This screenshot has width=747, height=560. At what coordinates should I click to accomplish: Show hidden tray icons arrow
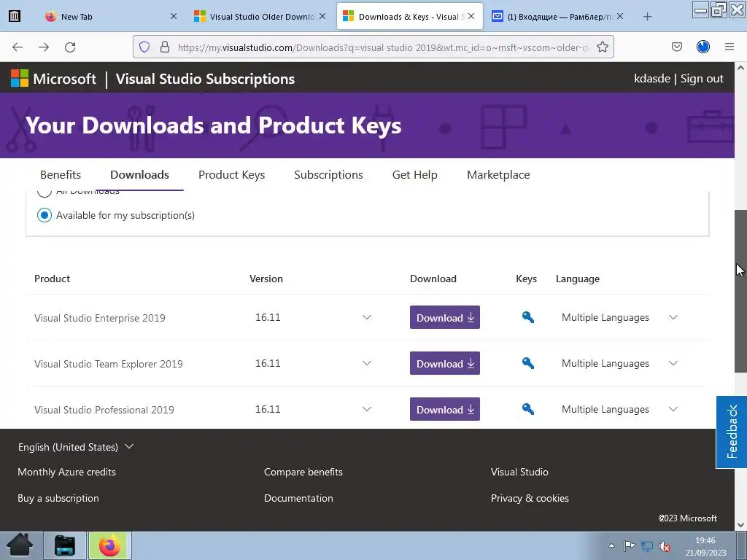point(612,545)
